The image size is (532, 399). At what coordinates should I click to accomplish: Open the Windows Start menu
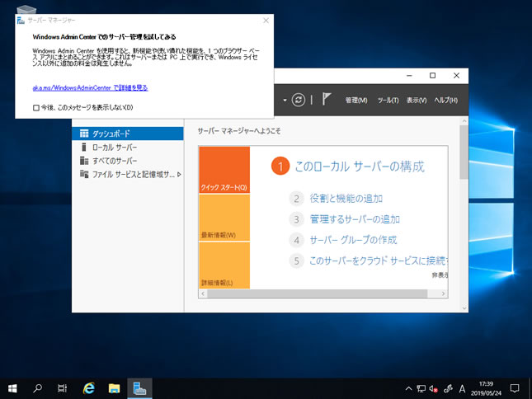pyautogui.click(x=12, y=388)
